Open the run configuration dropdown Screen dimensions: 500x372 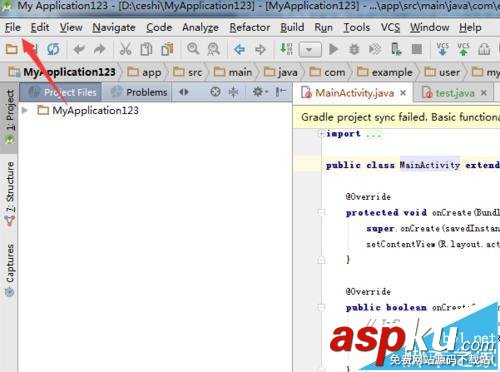tap(310, 50)
